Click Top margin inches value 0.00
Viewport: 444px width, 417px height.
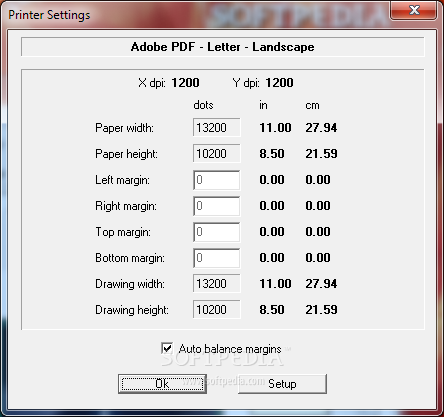(272, 232)
